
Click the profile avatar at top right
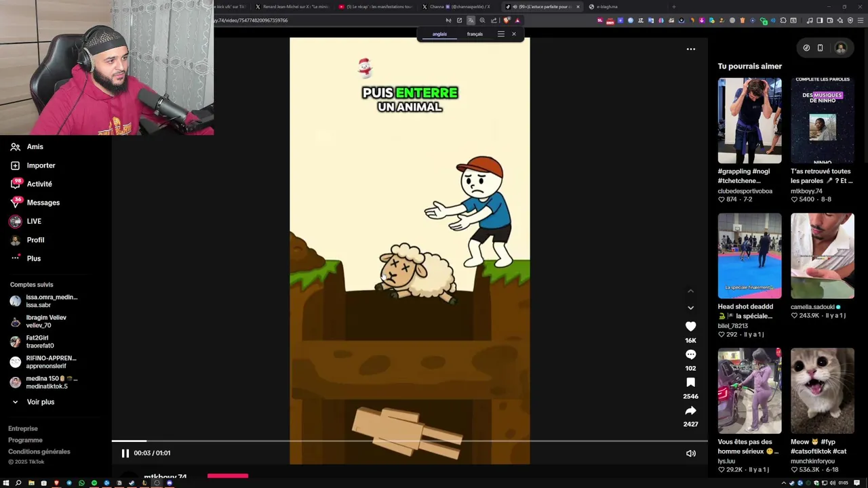(841, 48)
